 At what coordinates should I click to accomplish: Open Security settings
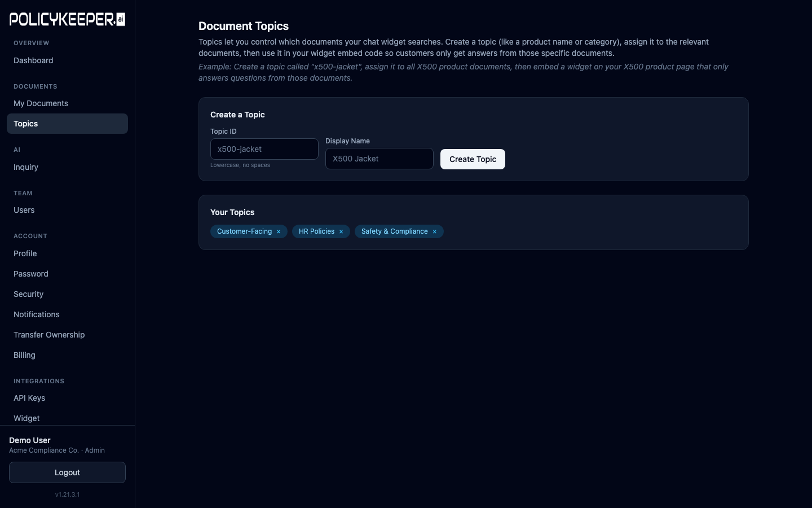coord(29,294)
